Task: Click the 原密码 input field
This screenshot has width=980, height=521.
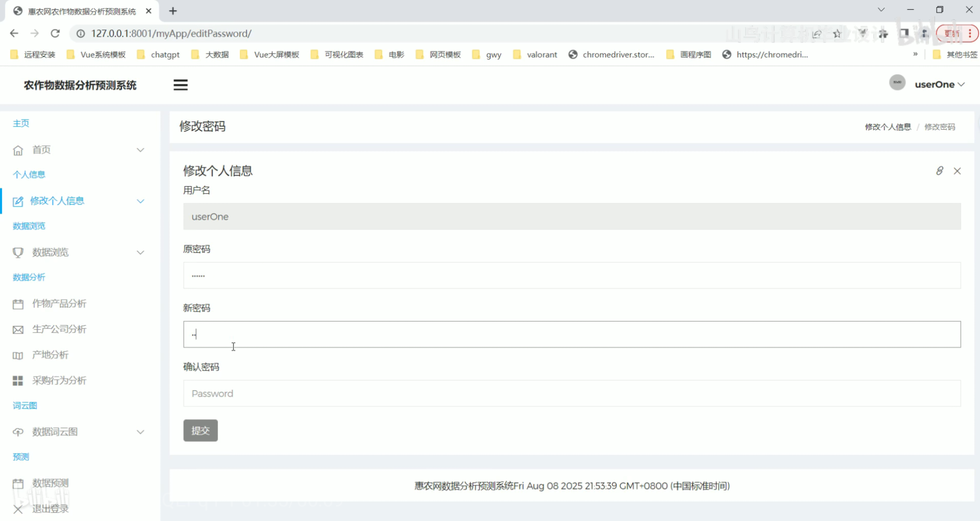Action: (x=572, y=275)
